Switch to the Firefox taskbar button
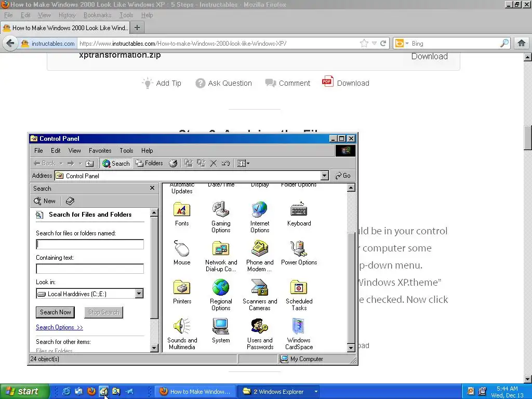 pos(195,392)
